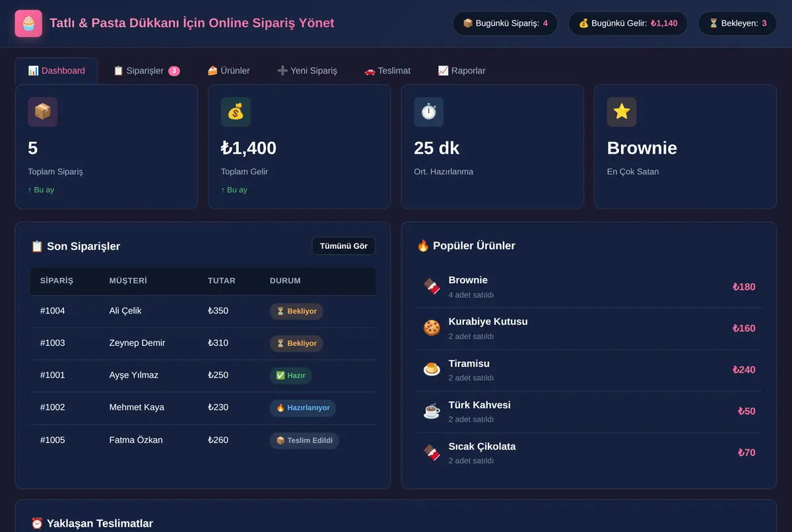Select the order row #1004 Ali Çelik
This screenshot has width=792, height=532.
(x=203, y=311)
